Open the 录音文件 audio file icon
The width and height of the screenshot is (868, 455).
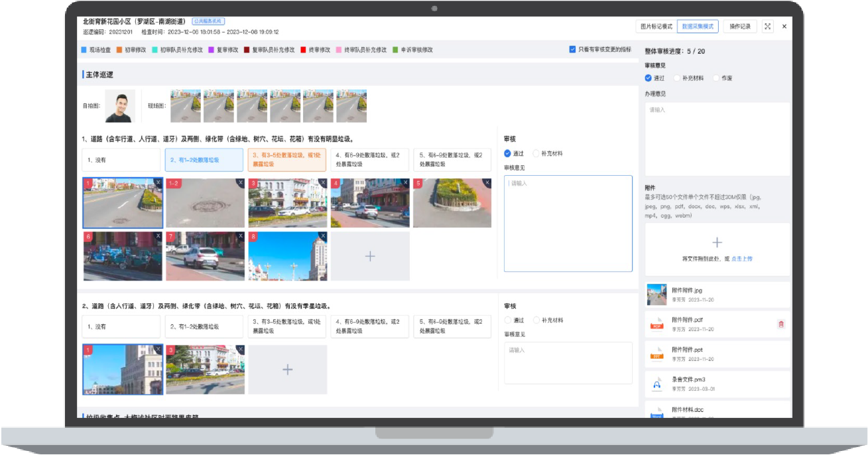tap(656, 384)
